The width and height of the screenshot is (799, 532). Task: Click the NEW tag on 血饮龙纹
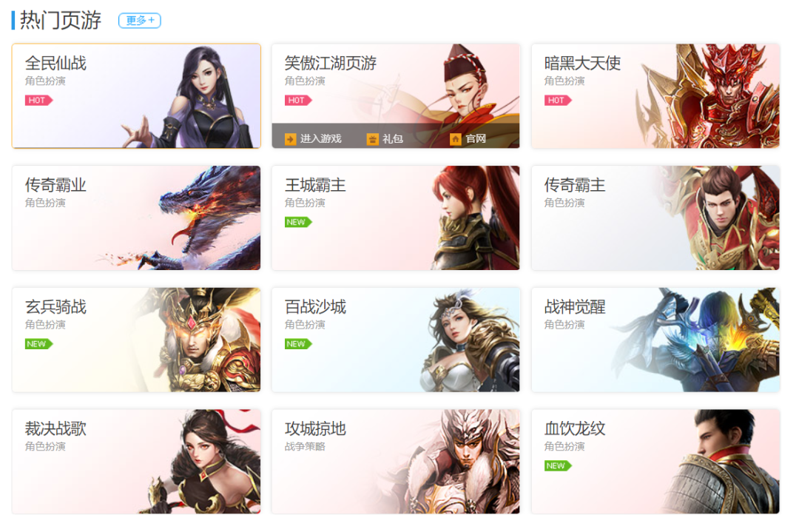pos(558,465)
